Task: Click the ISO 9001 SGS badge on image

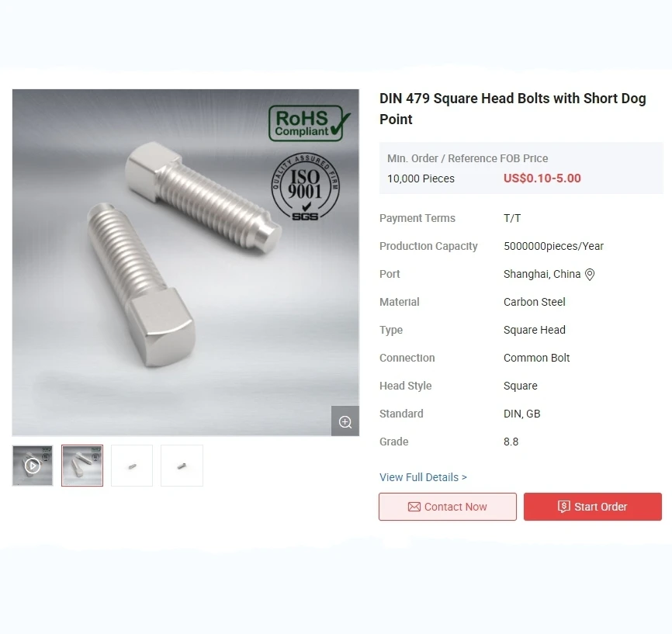Action: click(305, 187)
